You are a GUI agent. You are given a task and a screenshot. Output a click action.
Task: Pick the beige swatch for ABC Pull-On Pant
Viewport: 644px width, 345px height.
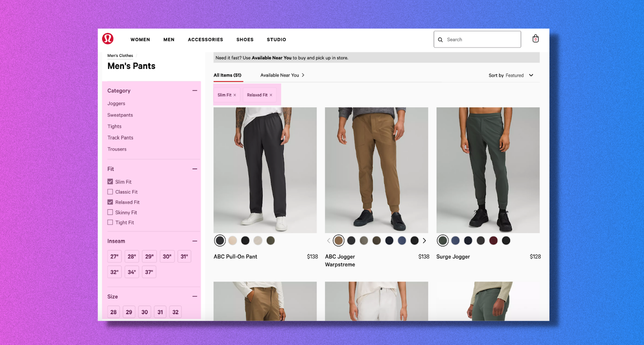233,241
